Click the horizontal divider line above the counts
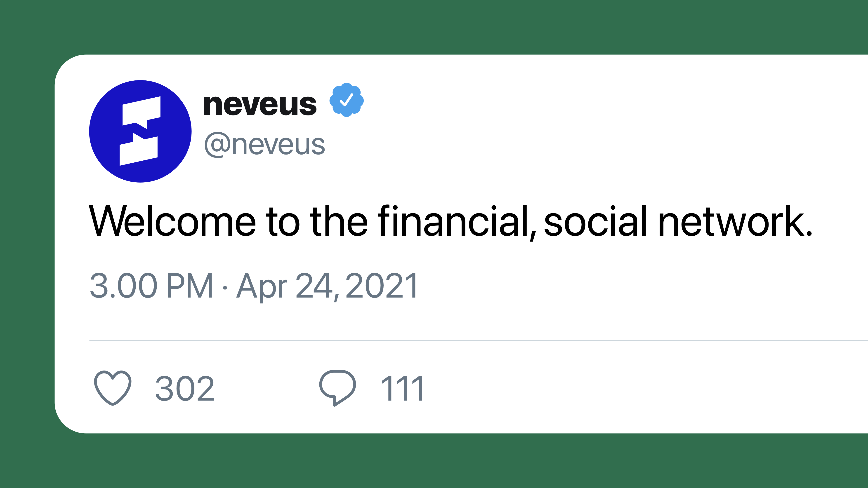 pyautogui.click(x=472, y=340)
